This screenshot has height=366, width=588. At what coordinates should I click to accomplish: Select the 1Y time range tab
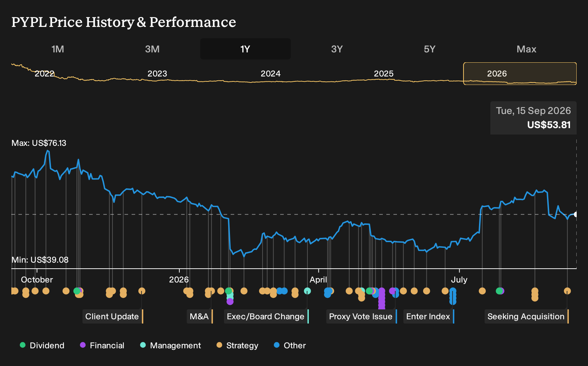[x=246, y=49]
